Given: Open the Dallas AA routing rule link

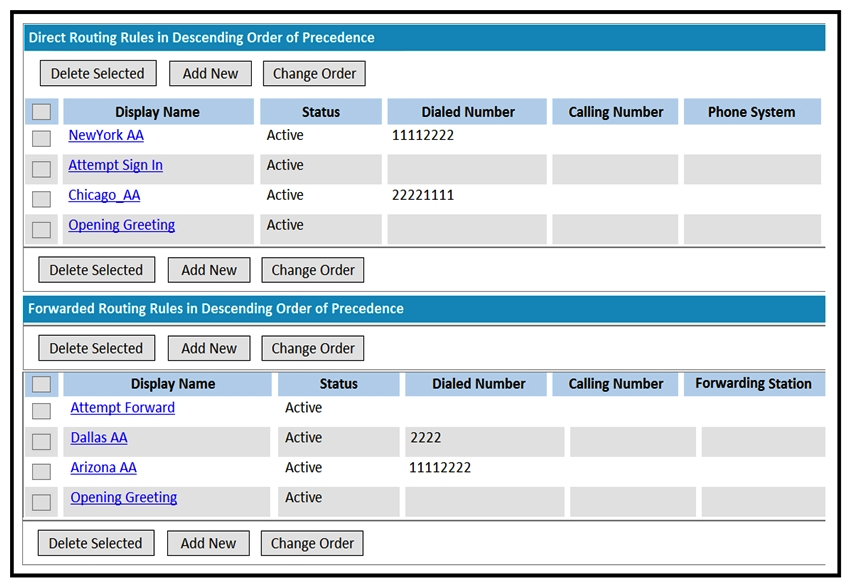Looking at the screenshot, I should [99, 437].
